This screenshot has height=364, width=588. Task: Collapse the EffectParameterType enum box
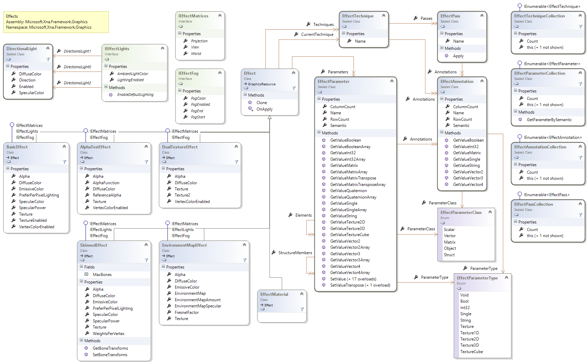506,278
